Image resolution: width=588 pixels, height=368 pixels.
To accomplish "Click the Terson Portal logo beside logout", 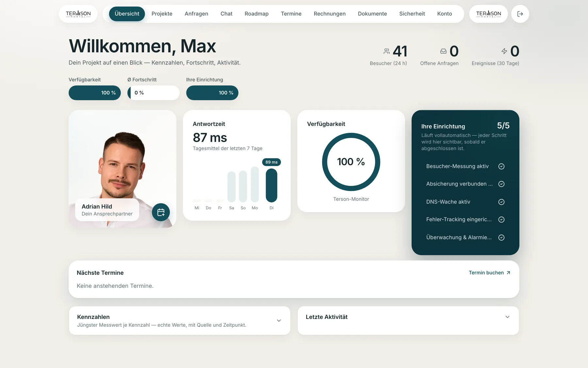I will [488, 14].
